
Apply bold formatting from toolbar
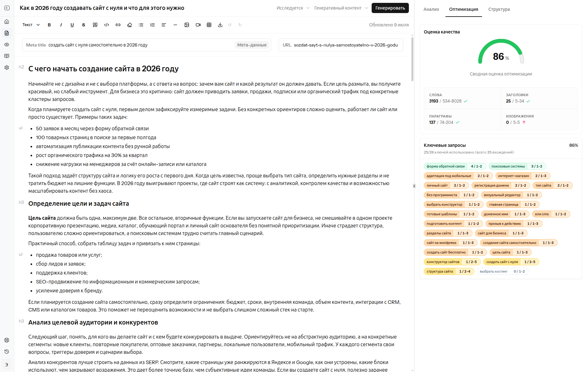pyautogui.click(x=49, y=25)
